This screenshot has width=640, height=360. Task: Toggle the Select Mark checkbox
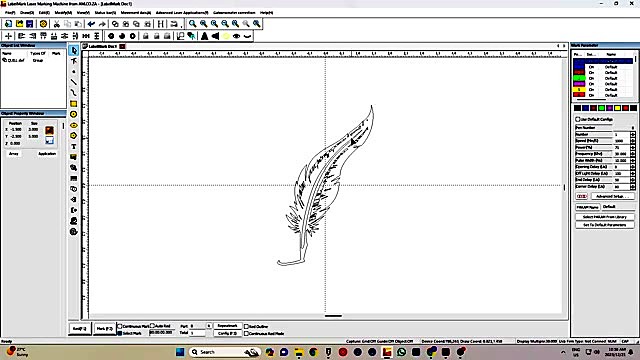[x=120, y=333]
